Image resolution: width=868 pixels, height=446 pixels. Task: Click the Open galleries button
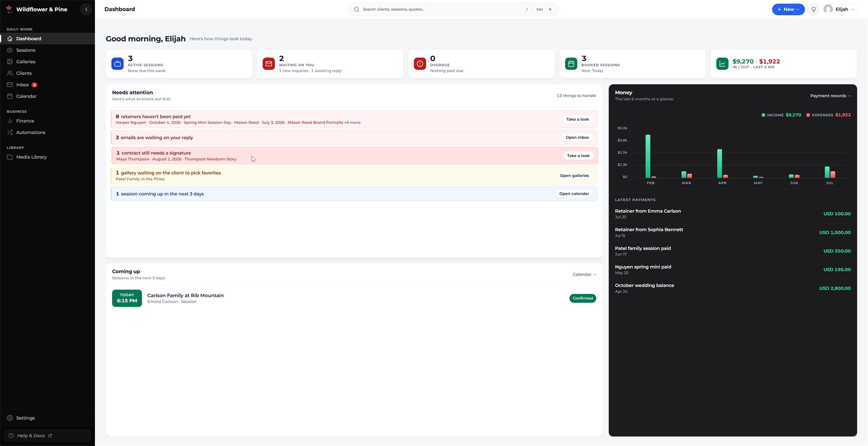[574, 175]
